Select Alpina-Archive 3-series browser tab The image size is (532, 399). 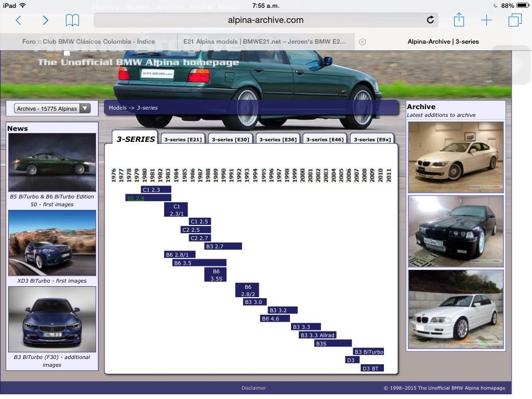click(x=443, y=42)
